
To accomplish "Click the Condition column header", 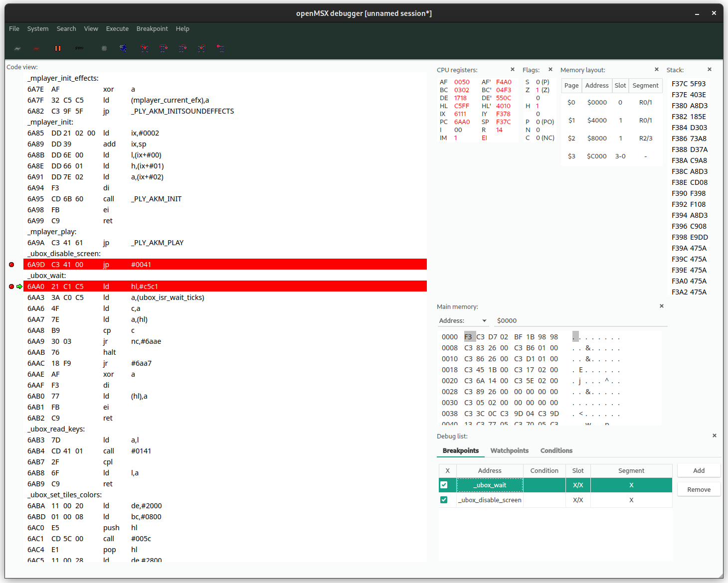I will tap(545, 470).
